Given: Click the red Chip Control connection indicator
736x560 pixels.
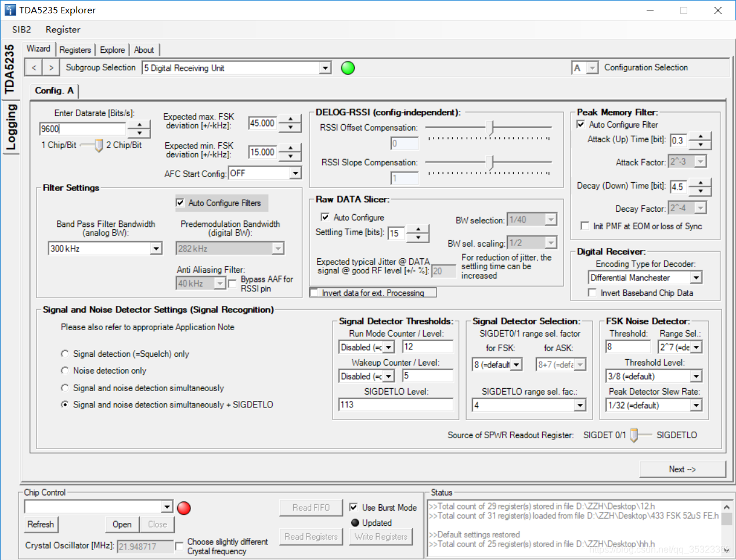Looking at the screenshot, I should point(184,508).
